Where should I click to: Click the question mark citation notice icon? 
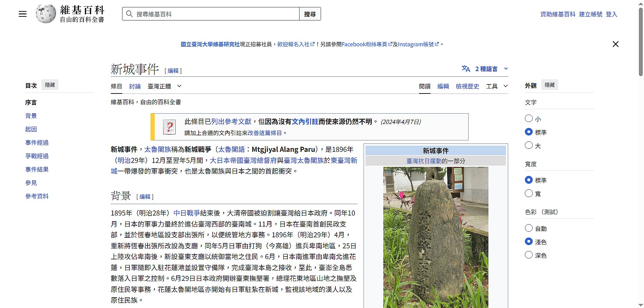(169, 127)
